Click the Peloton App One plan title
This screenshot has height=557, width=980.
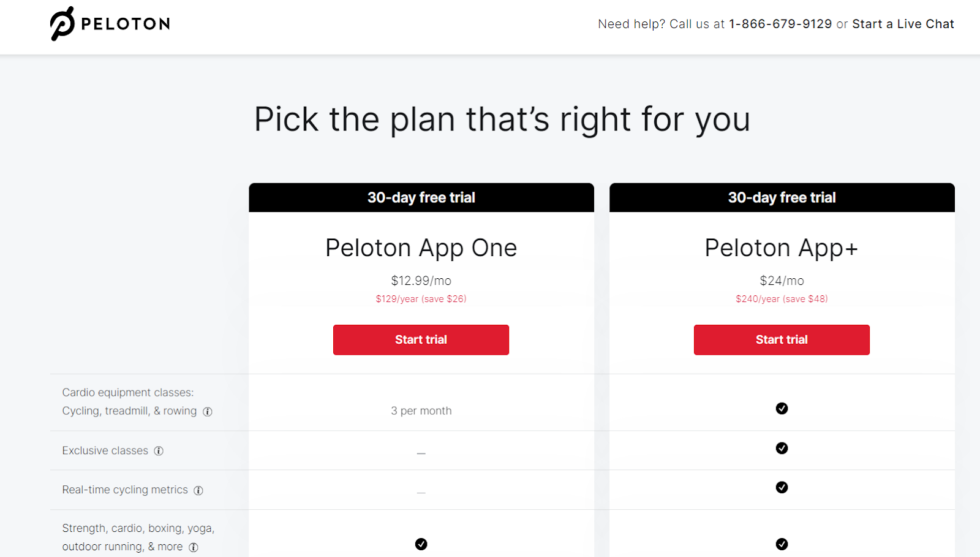click(421, 248)
